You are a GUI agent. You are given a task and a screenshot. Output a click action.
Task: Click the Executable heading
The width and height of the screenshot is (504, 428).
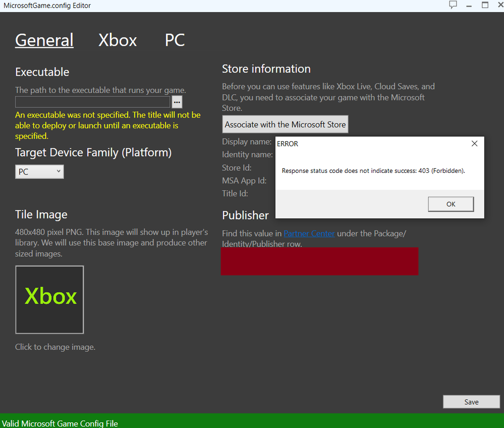42,72
